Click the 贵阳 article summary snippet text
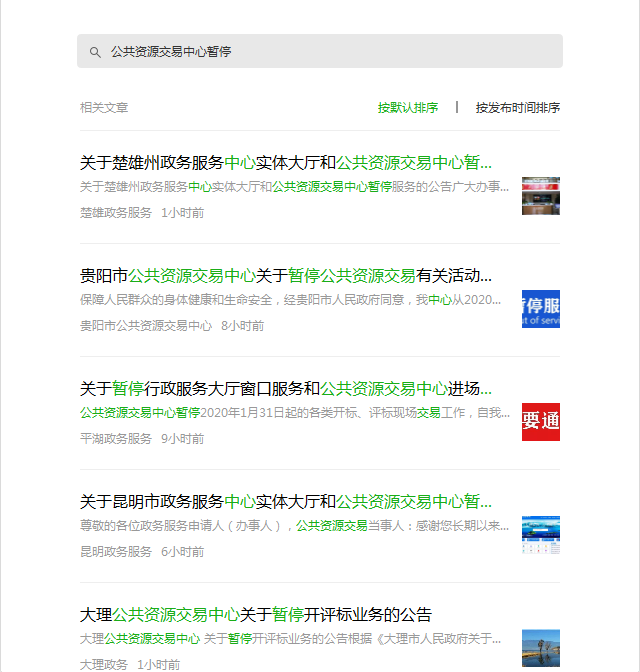This screenshot has height=672, width=640. click(290, 300)
